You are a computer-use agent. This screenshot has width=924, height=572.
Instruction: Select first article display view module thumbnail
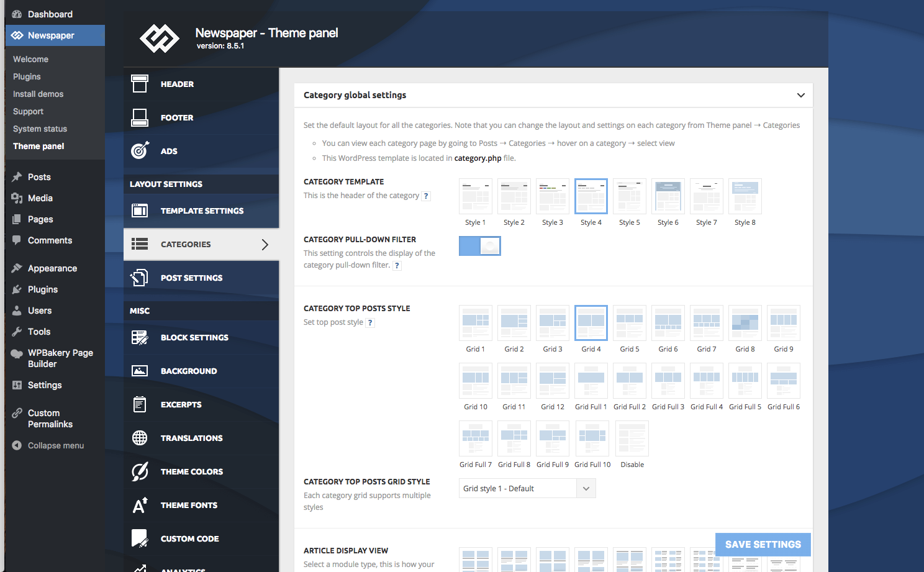point(476,560)
